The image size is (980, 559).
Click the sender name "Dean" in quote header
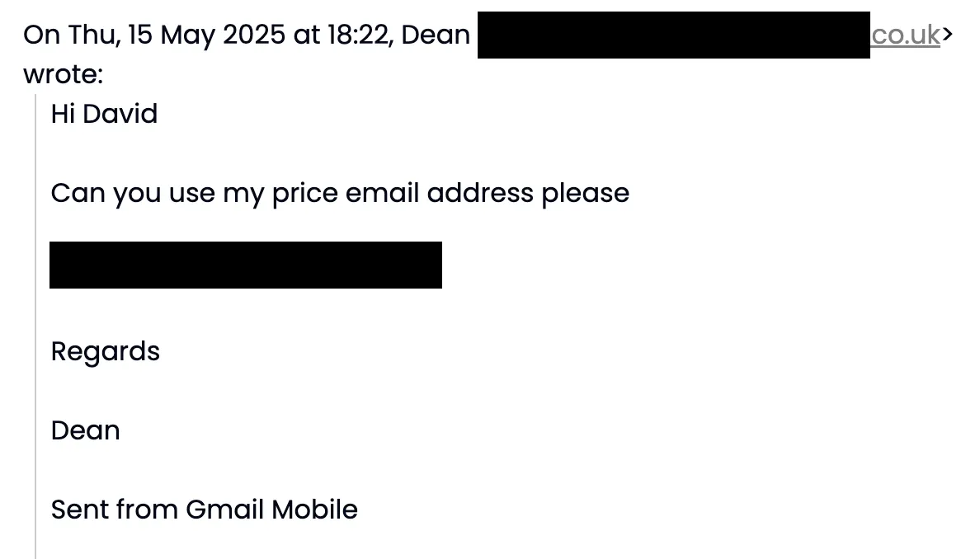[x=436, y=35]
